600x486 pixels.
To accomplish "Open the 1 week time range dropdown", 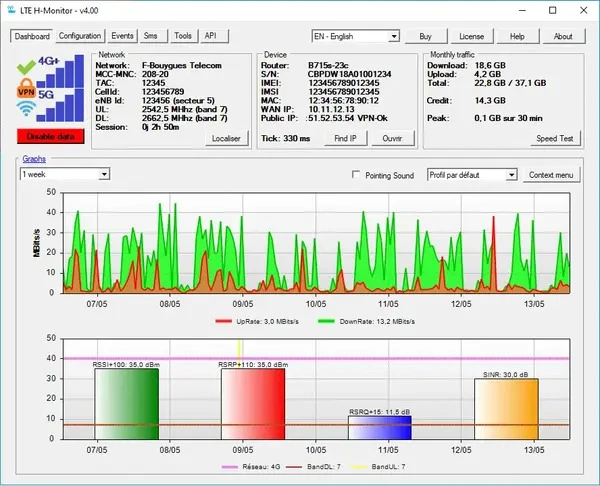I will pos(65,174).
